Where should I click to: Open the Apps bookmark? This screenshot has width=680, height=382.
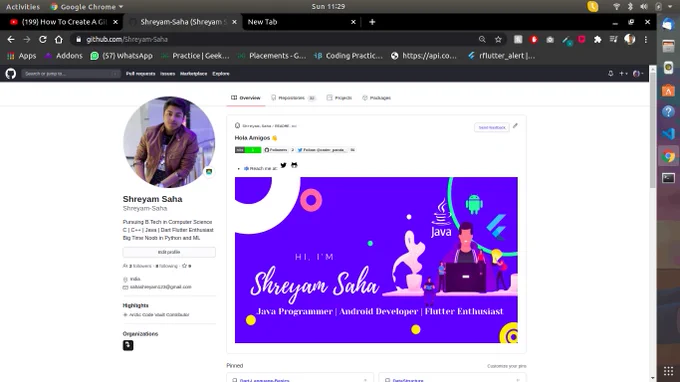coord(22,56)
